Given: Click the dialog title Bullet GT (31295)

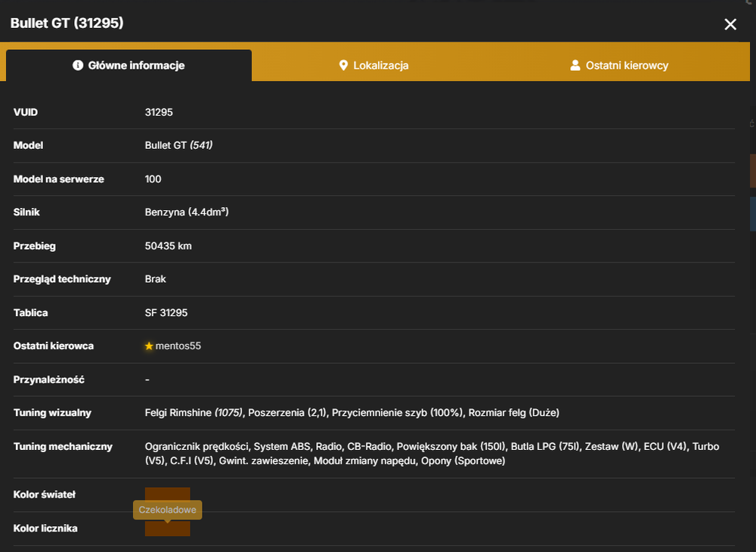Looking at the screenshot, I should tap(67, 23).
